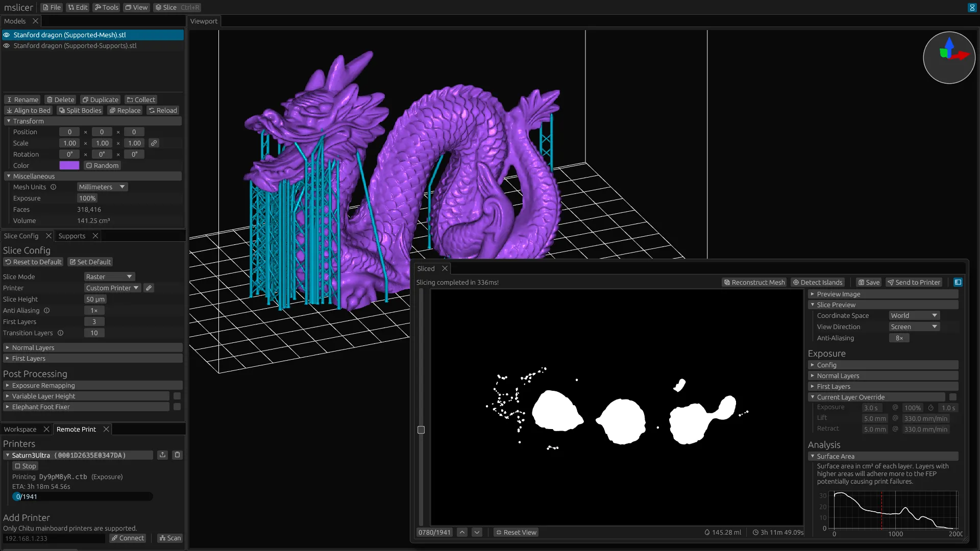Switch to the Supports tab
This screenshot has width=980, height=551.
[x=72, y=236]
